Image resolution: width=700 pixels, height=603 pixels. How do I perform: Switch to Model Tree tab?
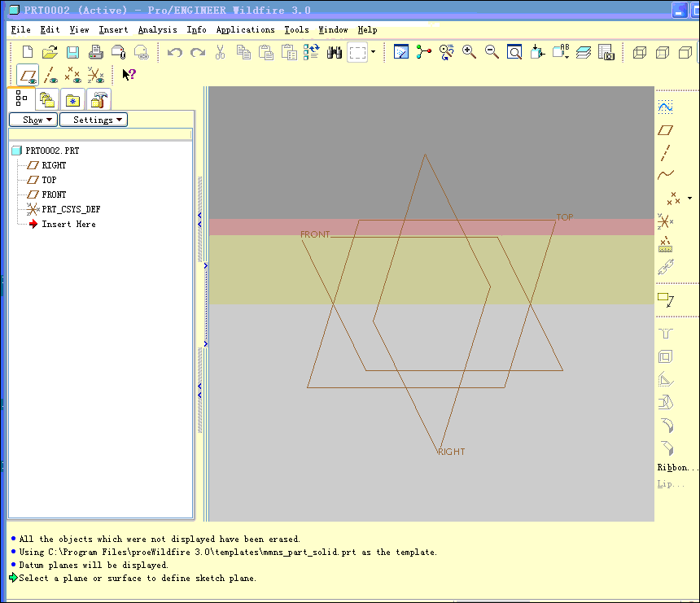pos(21,98)
